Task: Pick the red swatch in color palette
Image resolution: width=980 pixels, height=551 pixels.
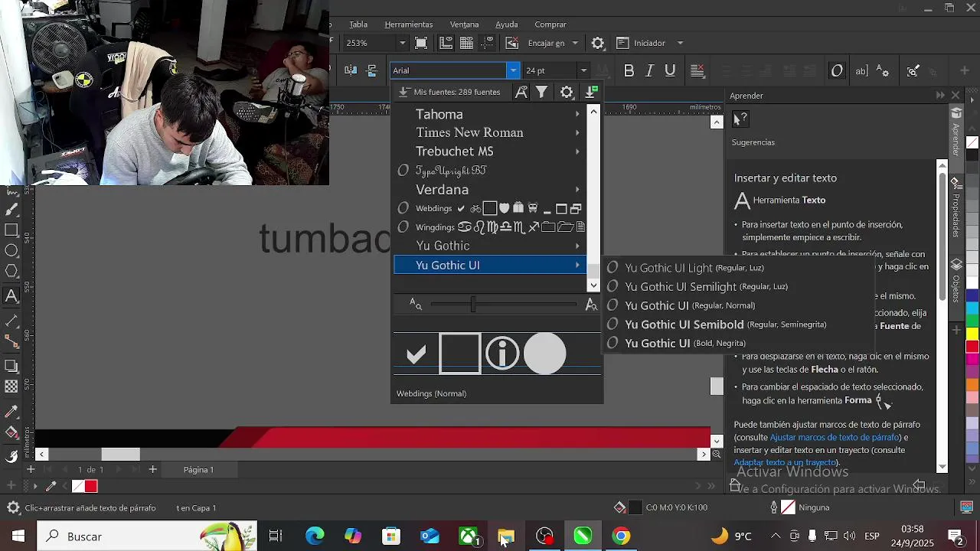Action: [972, 347]
